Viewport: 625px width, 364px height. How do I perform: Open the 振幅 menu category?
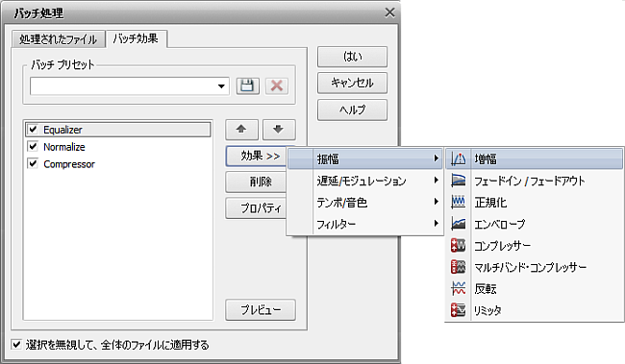(x=365, y=158)
